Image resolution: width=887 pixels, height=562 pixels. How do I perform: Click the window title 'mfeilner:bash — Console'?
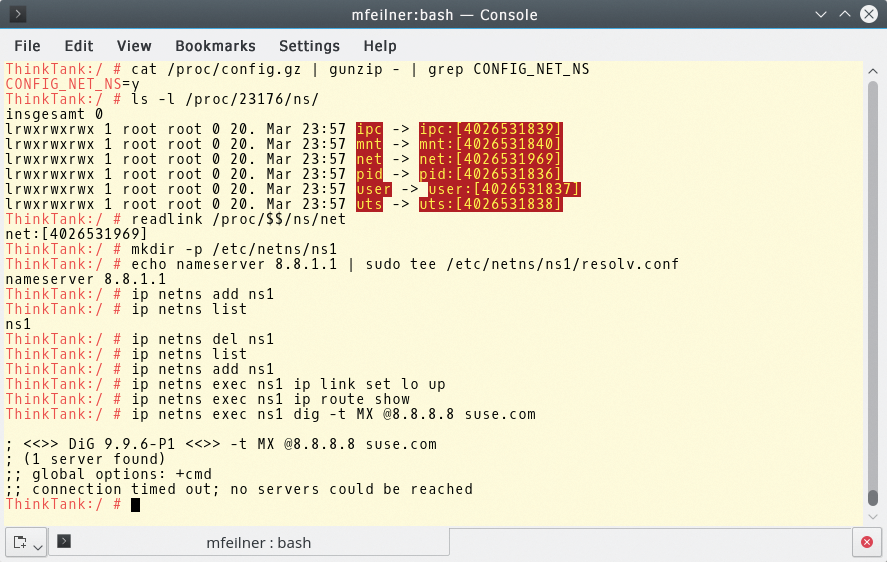(x=444, y=15)
